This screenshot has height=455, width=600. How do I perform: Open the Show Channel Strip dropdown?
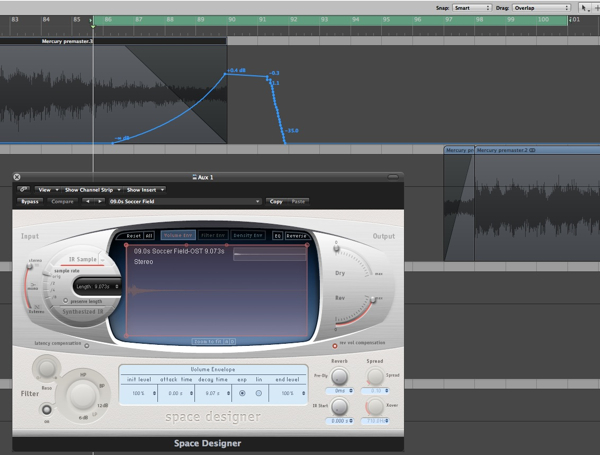click(92, 189)
